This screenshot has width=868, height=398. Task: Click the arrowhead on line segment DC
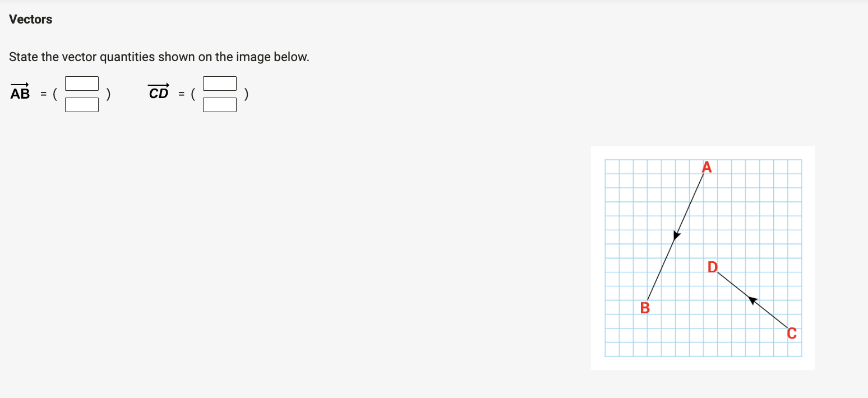751,300
